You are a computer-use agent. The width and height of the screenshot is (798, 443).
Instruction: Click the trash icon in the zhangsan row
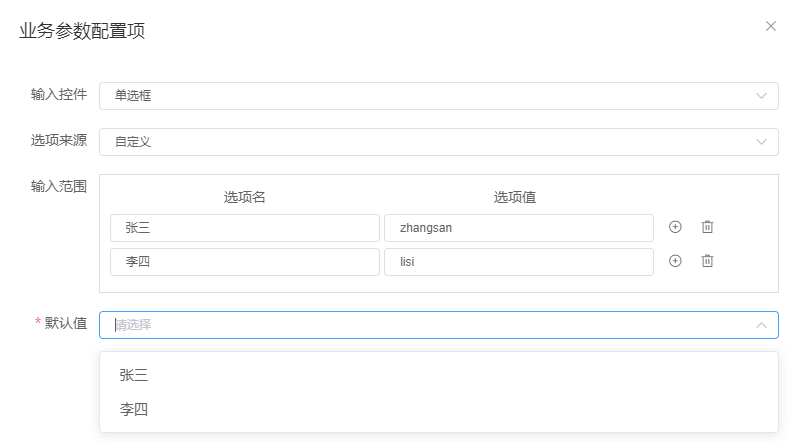[707, 227]
